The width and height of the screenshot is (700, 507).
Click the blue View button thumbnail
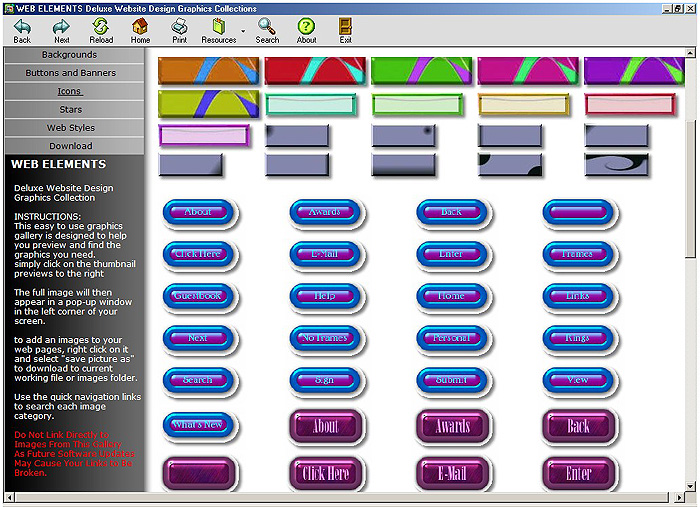click(578, 380)
